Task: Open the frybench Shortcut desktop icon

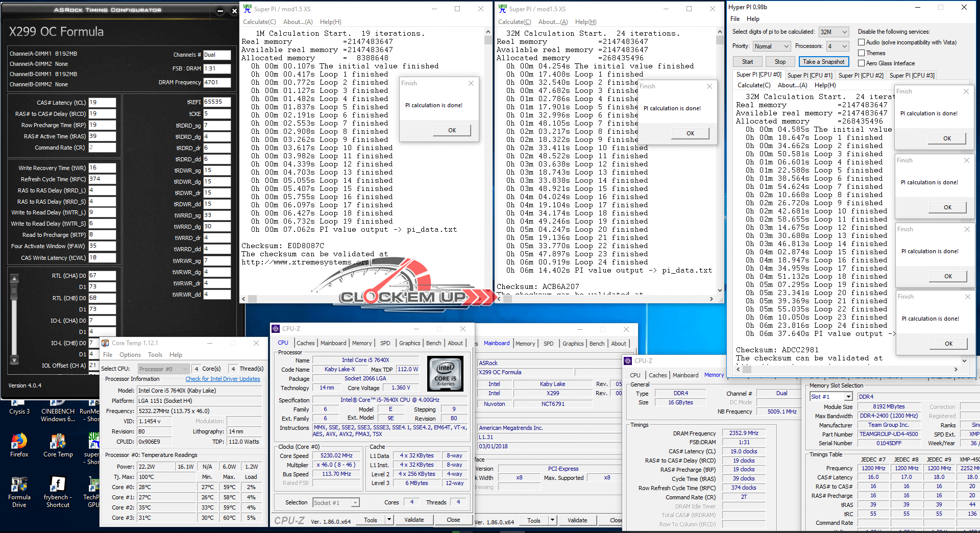Action: (x=58, y=484)
